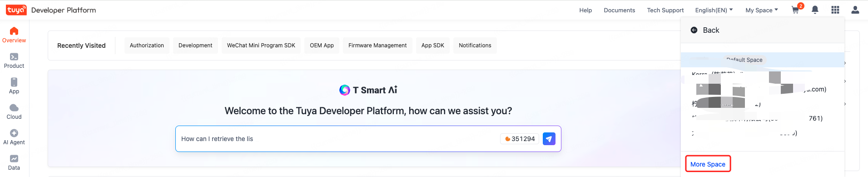868x177 pixels.
Task: Open the apps grid icon
Action: 835,10
